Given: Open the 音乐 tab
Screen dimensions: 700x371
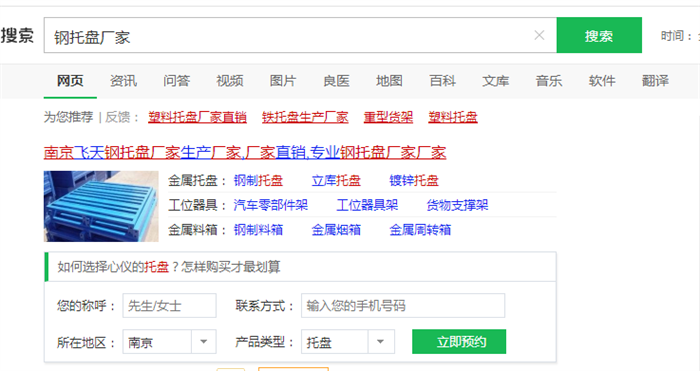Looking at the screenshot, I should pos(549,81).
